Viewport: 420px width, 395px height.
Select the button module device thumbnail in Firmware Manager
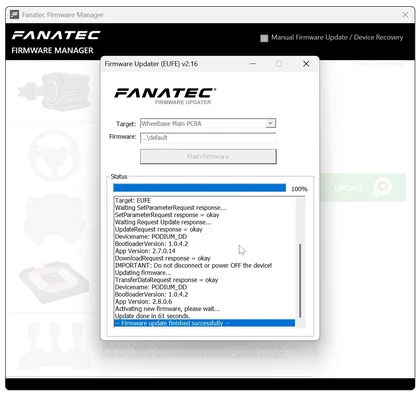(54, 282)
